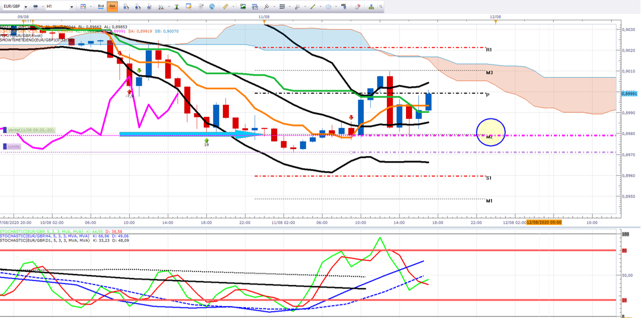Click the 0,9030 price axis value
Viewport: 644px width, 318px height.
pyautogui.click(x=629, y=29)
